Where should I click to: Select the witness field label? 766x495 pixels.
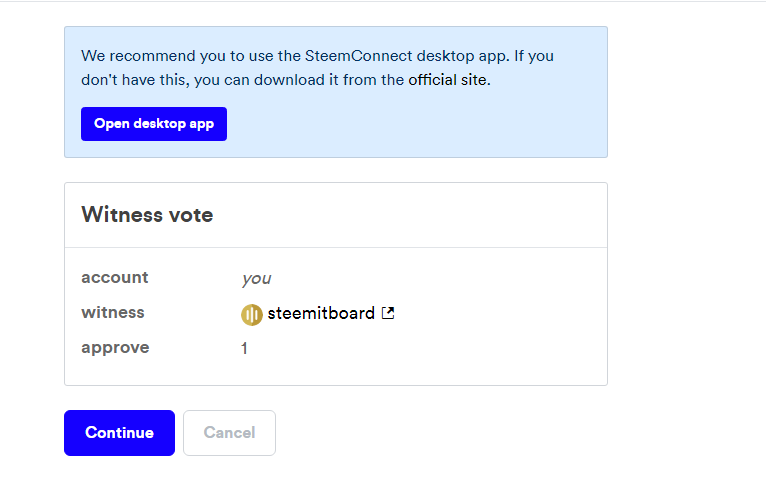coord(113,313)
